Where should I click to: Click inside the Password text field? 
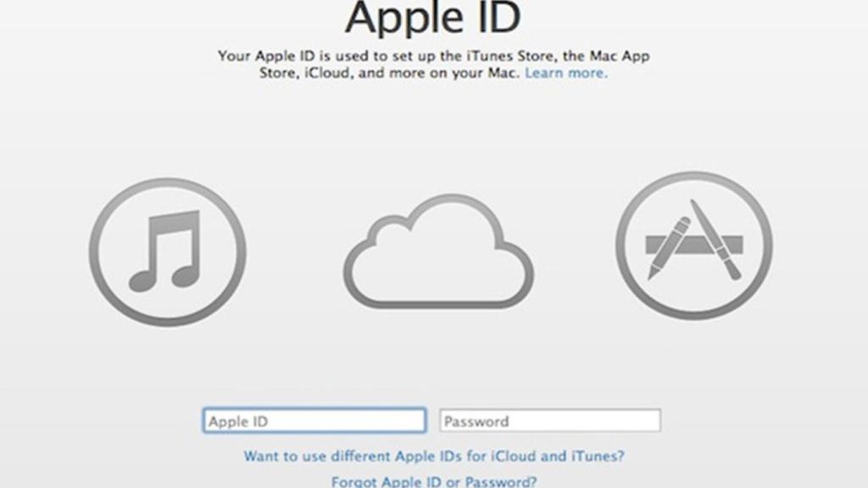pos(551,419)
